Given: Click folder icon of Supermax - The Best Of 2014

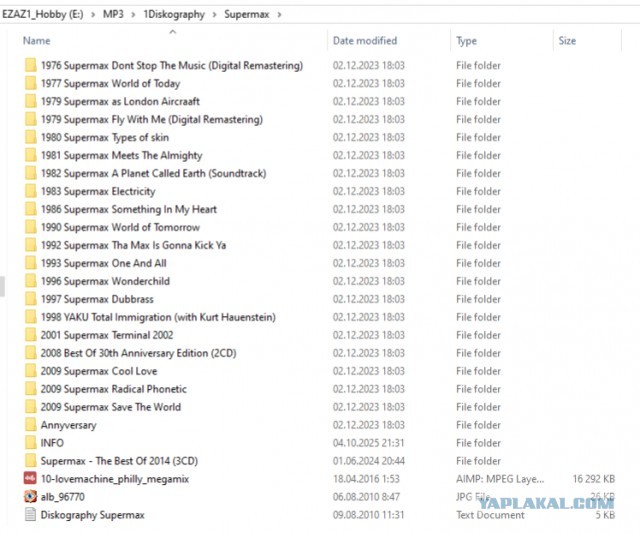Looking at the screenshot, I should [31, 460].
